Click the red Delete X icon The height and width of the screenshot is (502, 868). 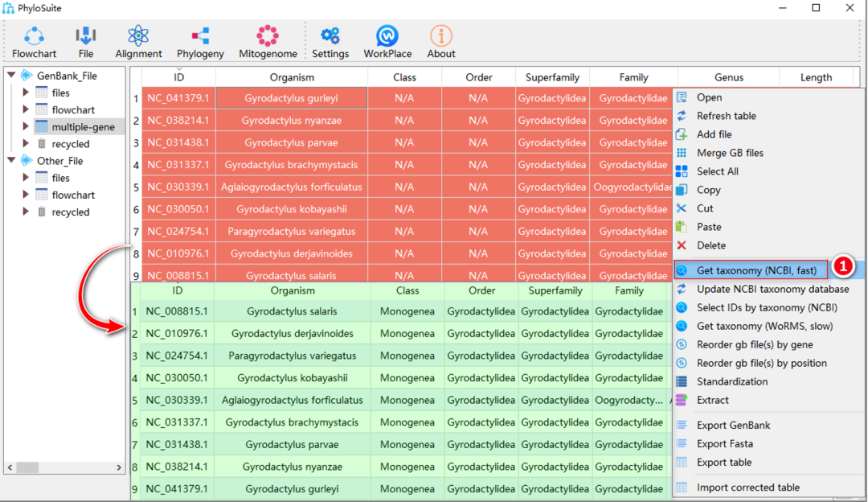click(682, 245)
